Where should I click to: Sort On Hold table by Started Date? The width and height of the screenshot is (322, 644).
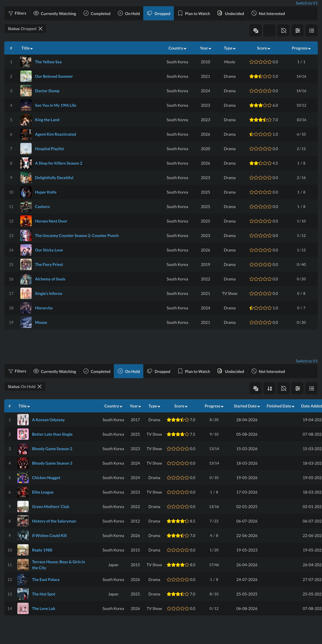(247, 406)
